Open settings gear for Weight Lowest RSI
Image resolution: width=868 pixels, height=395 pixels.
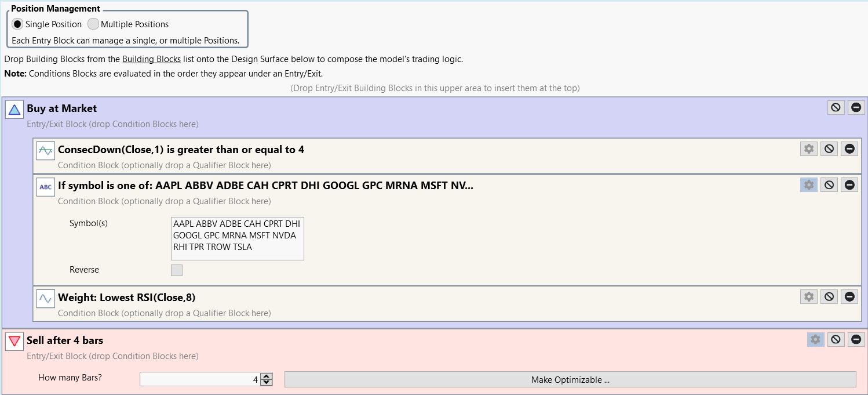[x=808, y=296]
